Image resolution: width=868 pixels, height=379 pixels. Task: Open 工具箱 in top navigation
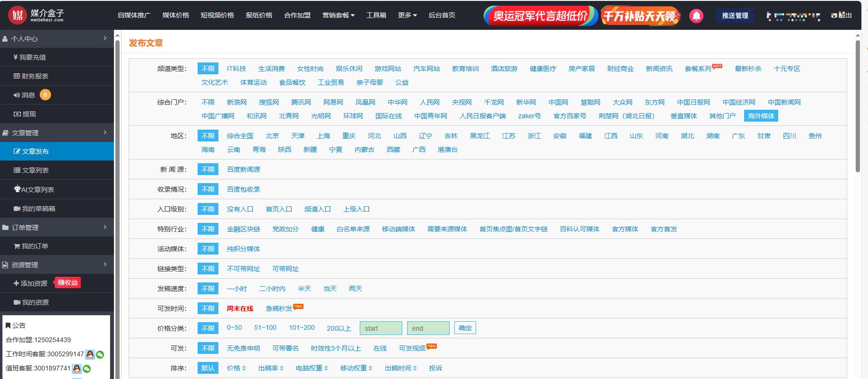376,15
